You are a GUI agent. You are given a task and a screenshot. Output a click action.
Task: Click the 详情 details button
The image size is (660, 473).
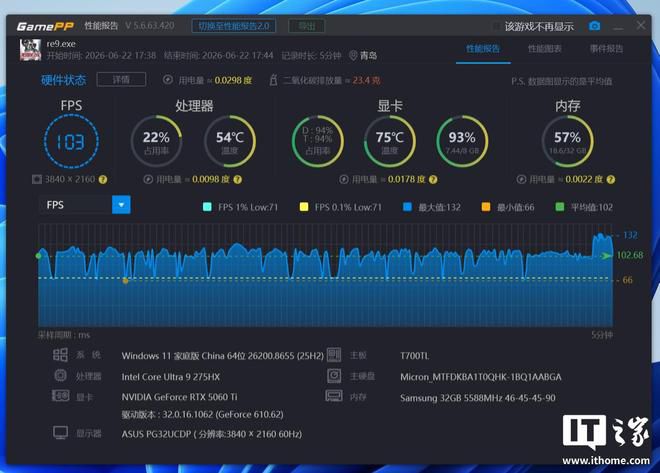(121, 80)
